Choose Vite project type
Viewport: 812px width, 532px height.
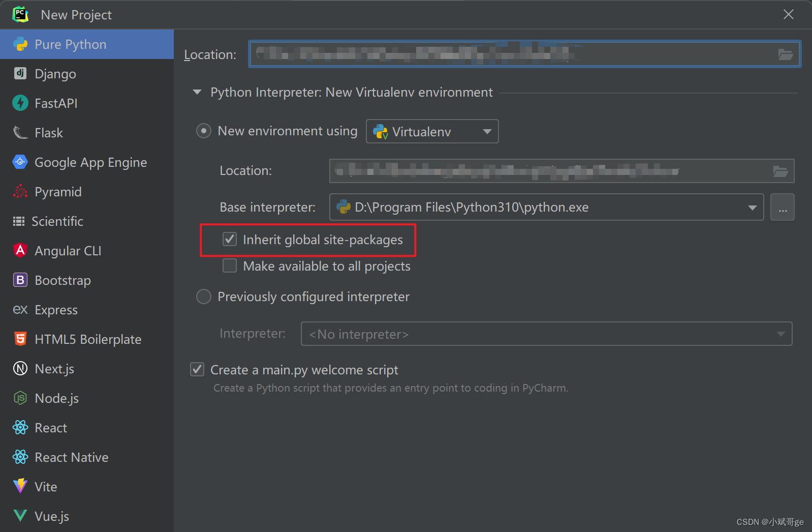tap(87, 487)
